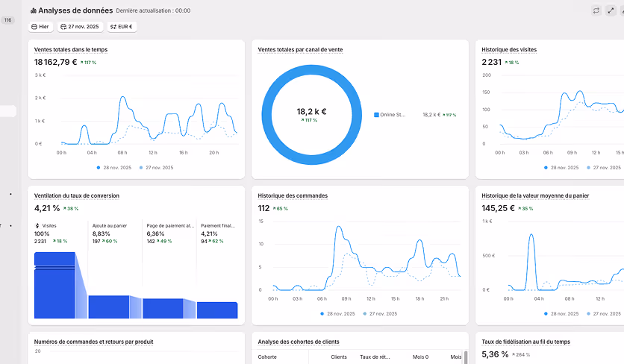Click the 4,21 % conversion rate value

pyautogui.click(x=47, y=208)
